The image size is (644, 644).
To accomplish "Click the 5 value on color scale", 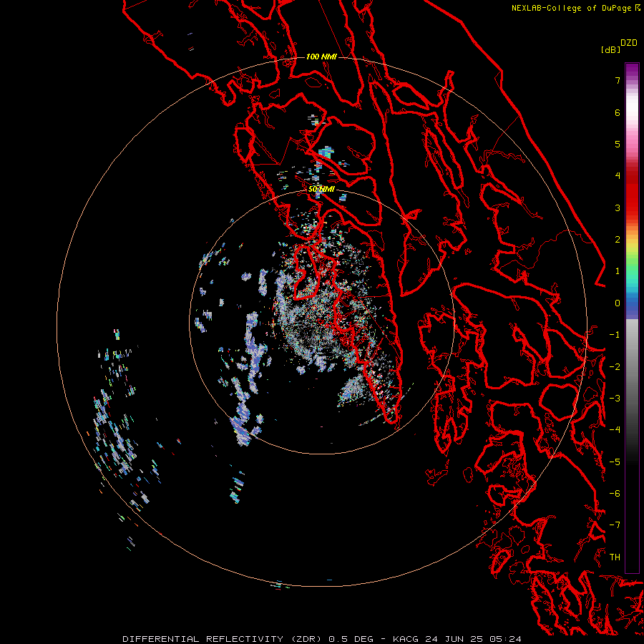I will point(618,144).
